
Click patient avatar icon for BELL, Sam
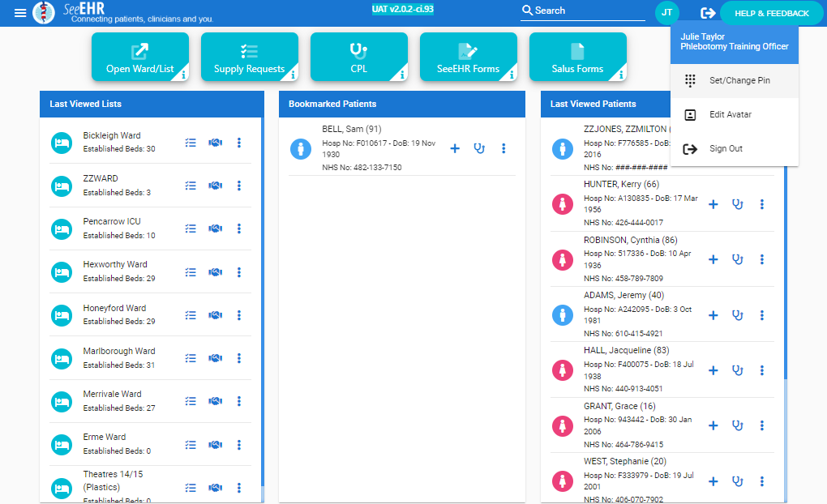[301, 148]
